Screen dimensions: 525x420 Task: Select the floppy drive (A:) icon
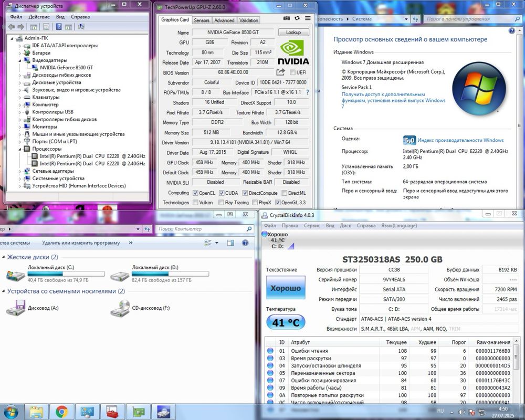coord(16,308)
